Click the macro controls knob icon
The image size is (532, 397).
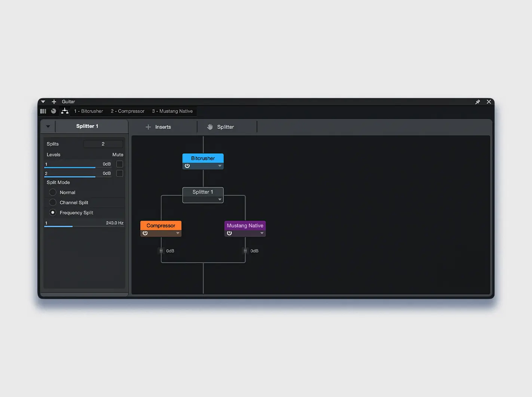click(x=53, y=111)
